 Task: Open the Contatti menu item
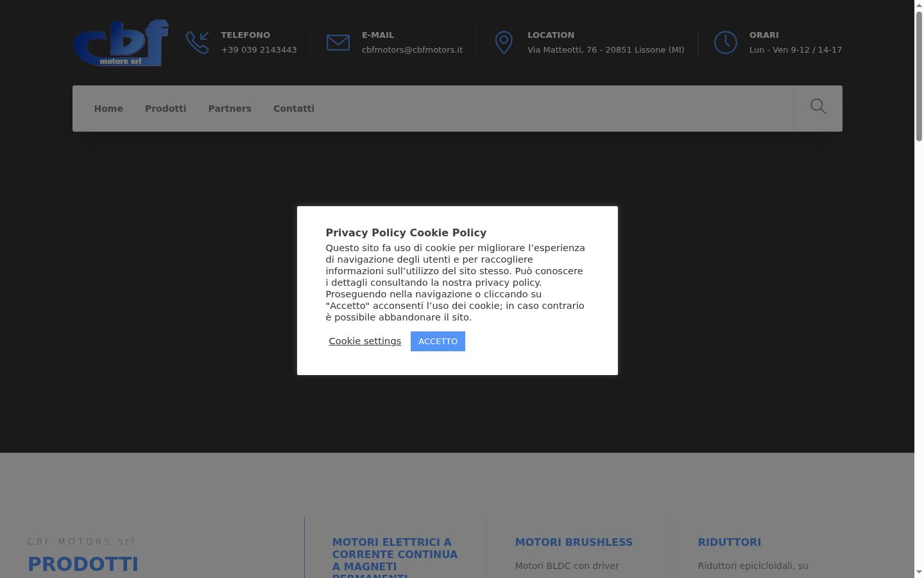tap(294, 109)
